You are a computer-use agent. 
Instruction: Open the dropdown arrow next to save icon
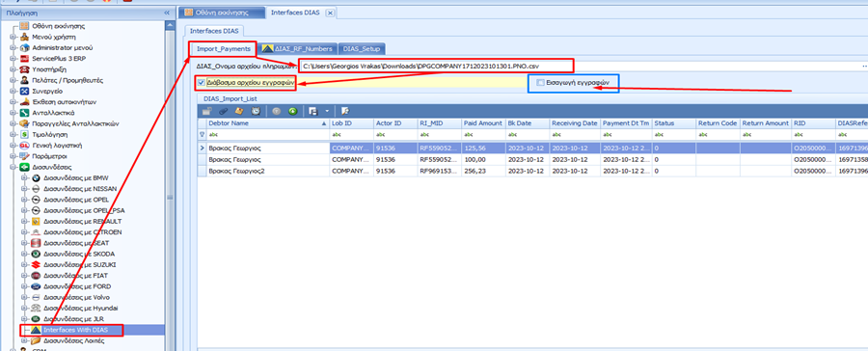[x=327, y=111]
